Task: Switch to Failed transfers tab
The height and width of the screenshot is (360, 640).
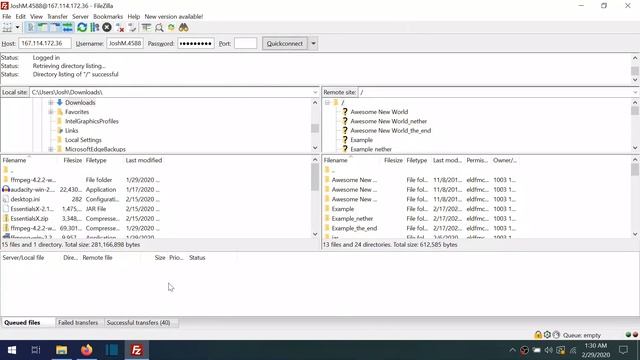Action: click(78, 322)
